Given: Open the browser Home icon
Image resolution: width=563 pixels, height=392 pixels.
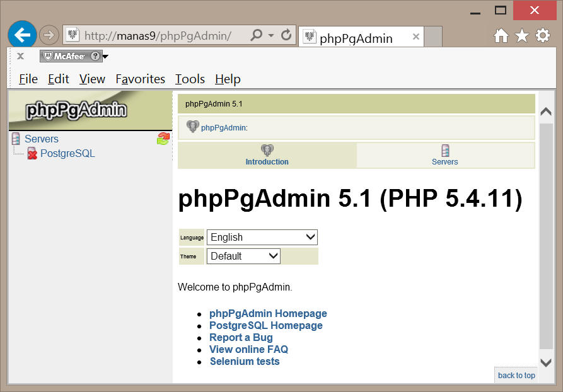Looking at the screenshot, I should tap(501, 36).
